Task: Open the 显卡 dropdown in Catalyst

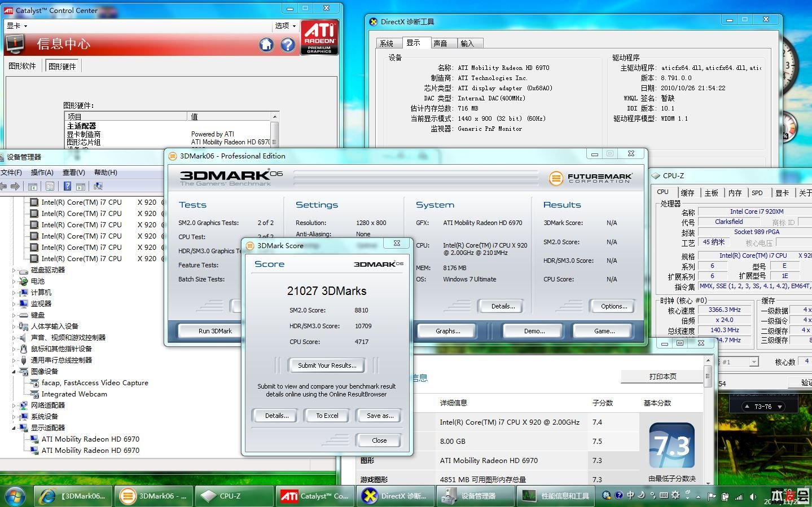Action: pos(16,26)
